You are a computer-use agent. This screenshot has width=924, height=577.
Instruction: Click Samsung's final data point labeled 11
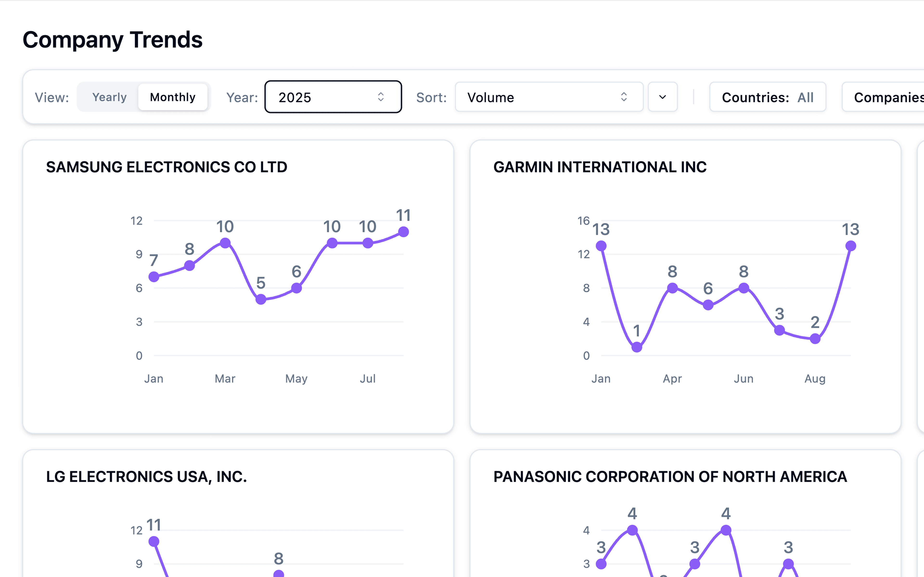point(404,232)
